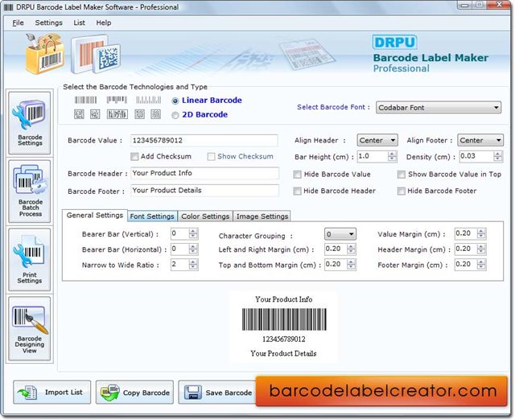Image resolution: width=515 pixels, height=420 pixels.
Task: Click the Barcode Footer input field
Action: tap(204, 191)
